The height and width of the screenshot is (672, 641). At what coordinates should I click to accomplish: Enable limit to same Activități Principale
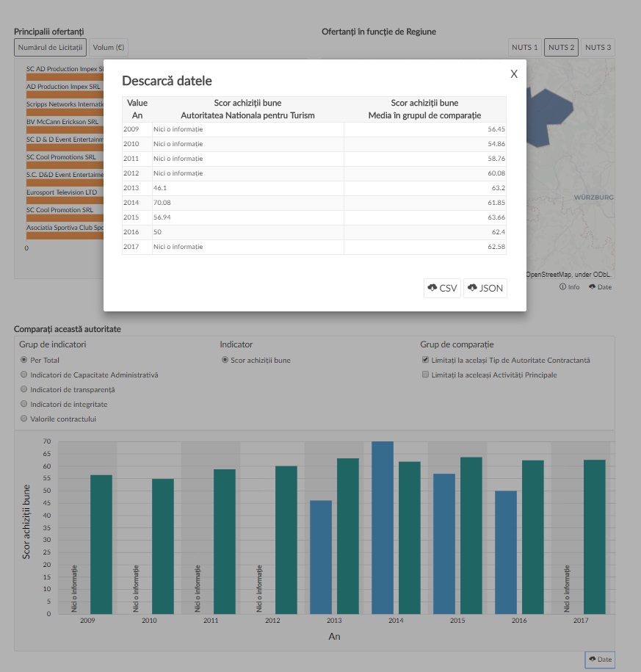(425, 375)
